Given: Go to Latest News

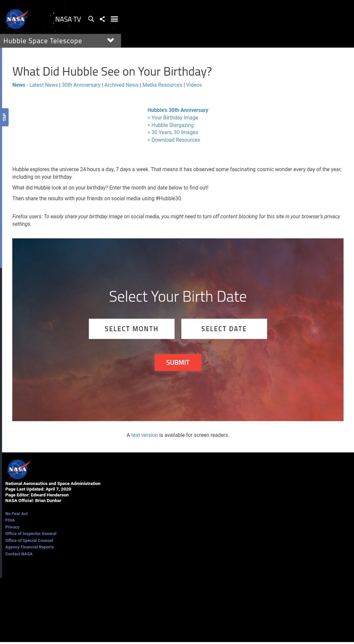Looking at the screenshot, I should coord(43,85).
